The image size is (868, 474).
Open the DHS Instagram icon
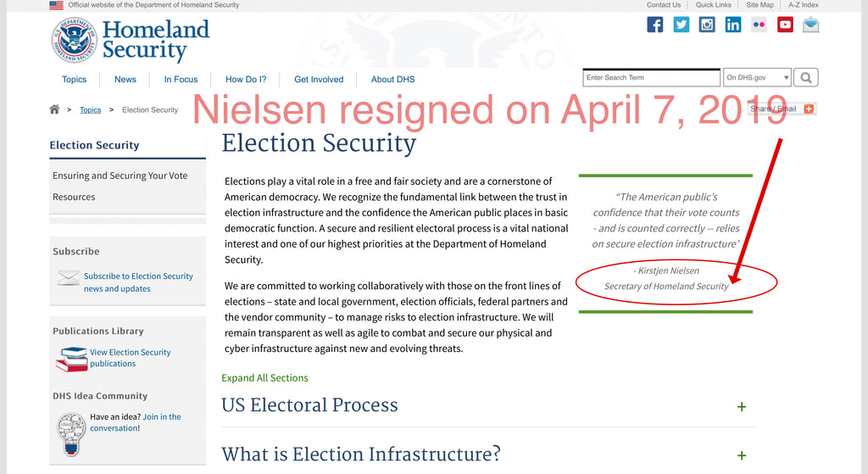(x=707, y=25)
